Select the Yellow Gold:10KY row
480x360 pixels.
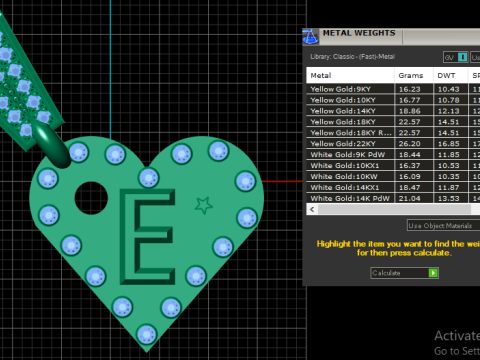coord(393,100)
